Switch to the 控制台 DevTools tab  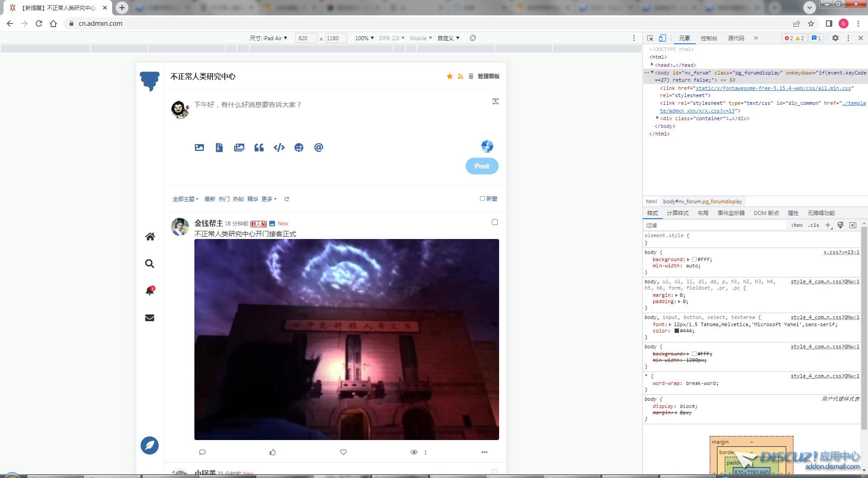click(709, 38)
